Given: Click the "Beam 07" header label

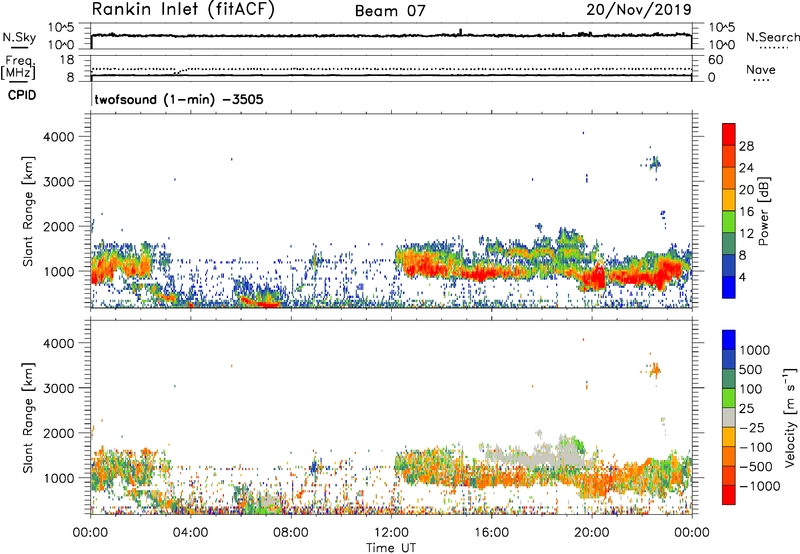Looking at the screenshot, I should (x=390, y=11).
